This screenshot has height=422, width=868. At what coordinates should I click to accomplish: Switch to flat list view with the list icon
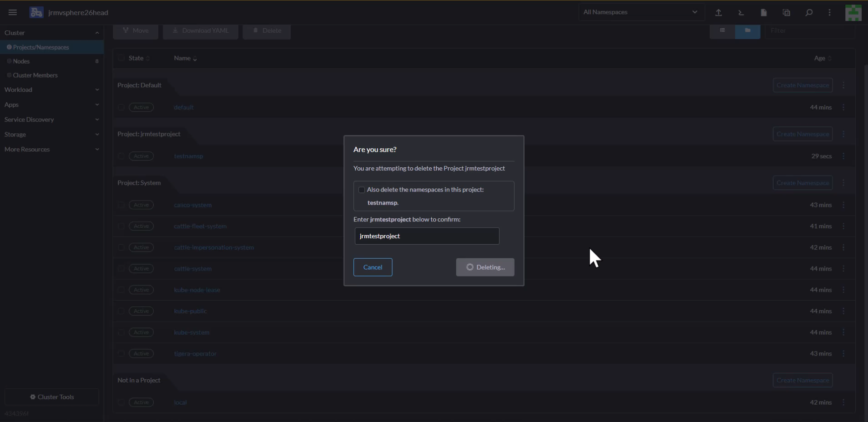click(x=722, y=31)
